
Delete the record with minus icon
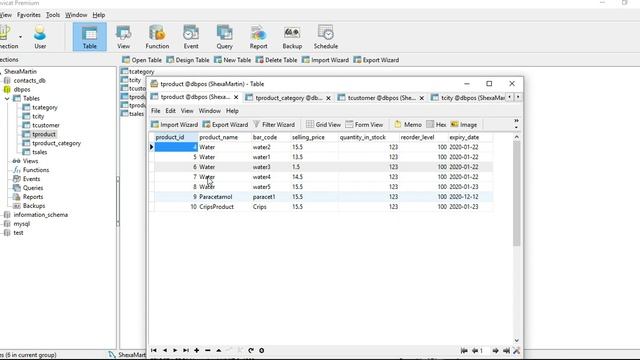(208, 350)
